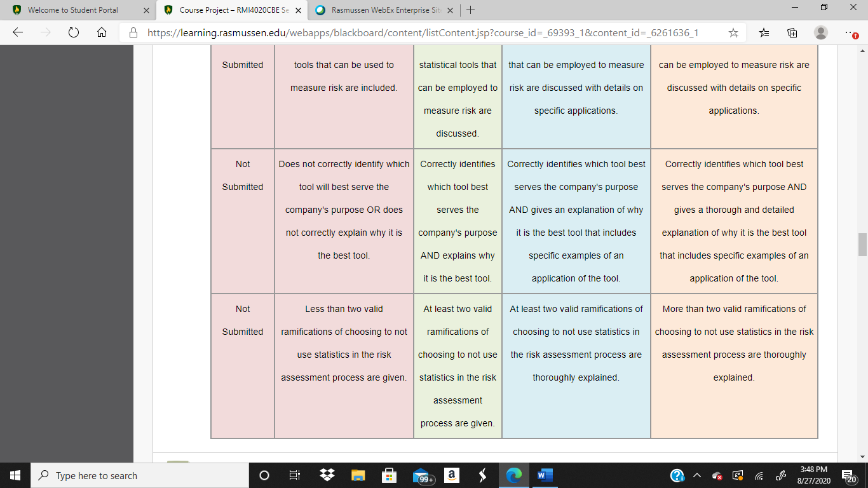The image size is (868, 488).
Task: Open Cortana circle icon
Action: pos(264,475)
